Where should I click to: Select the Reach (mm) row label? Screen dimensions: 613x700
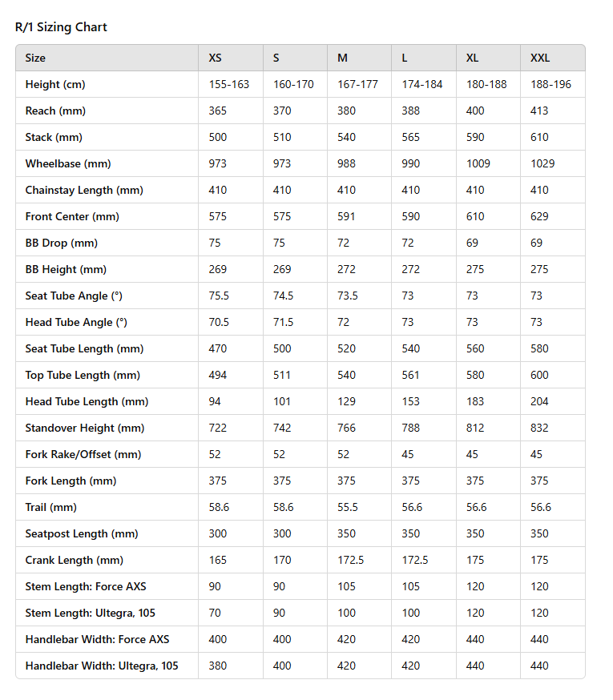pos(55,111)
